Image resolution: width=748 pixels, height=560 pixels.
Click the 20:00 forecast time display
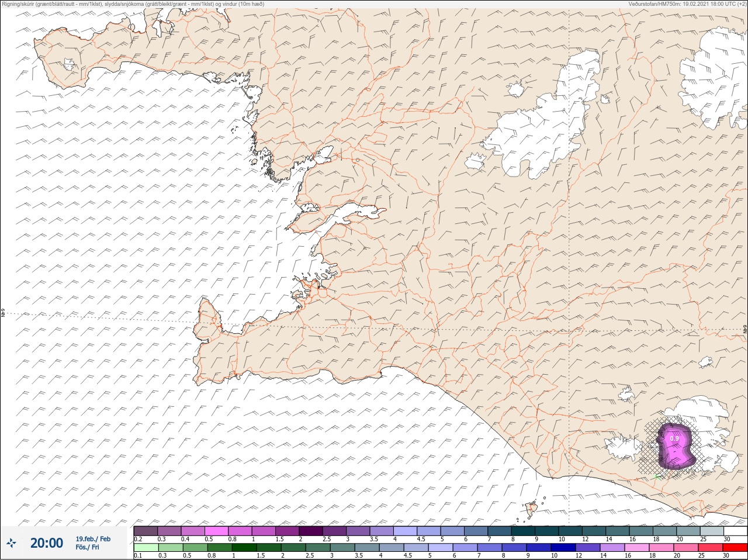tap(47, 543)
